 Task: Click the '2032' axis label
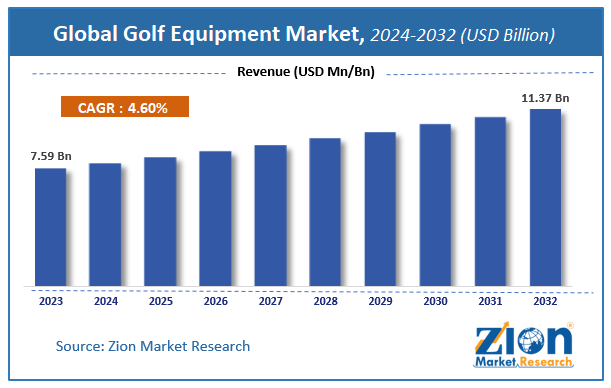(x=545, y=301)
